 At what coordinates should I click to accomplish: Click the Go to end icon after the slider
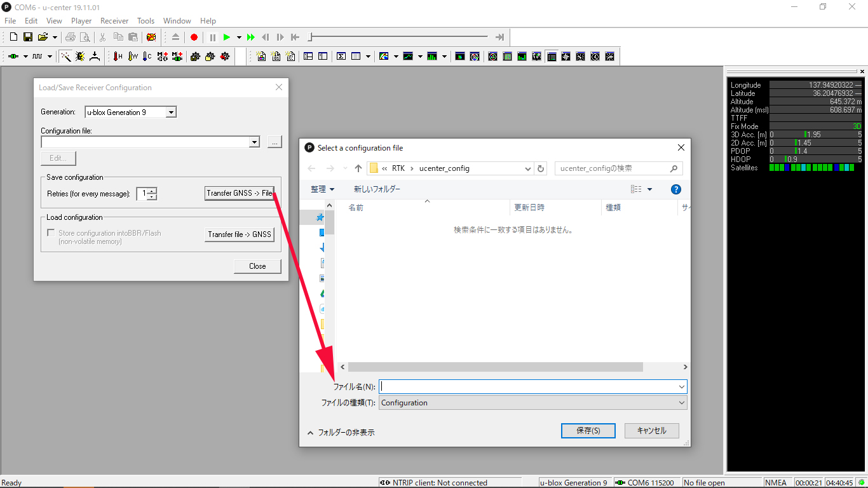click(x=500, y=37)
